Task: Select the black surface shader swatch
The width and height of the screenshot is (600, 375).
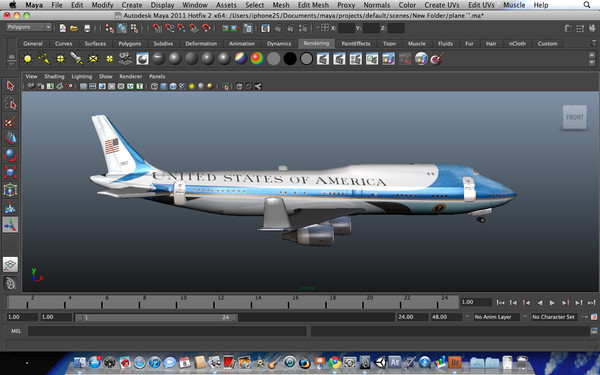Action: click(290, 59)
